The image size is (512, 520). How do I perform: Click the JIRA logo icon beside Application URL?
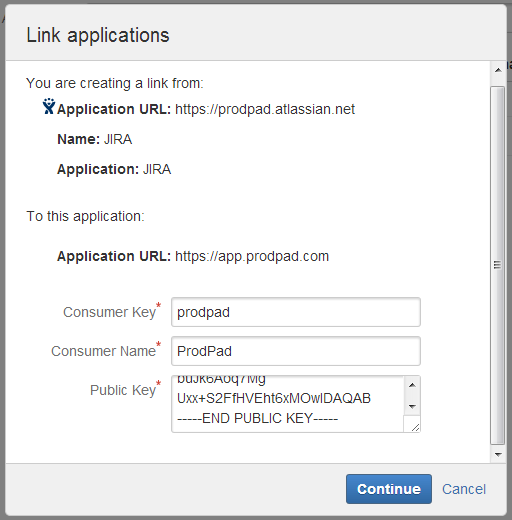pos(49,106)
